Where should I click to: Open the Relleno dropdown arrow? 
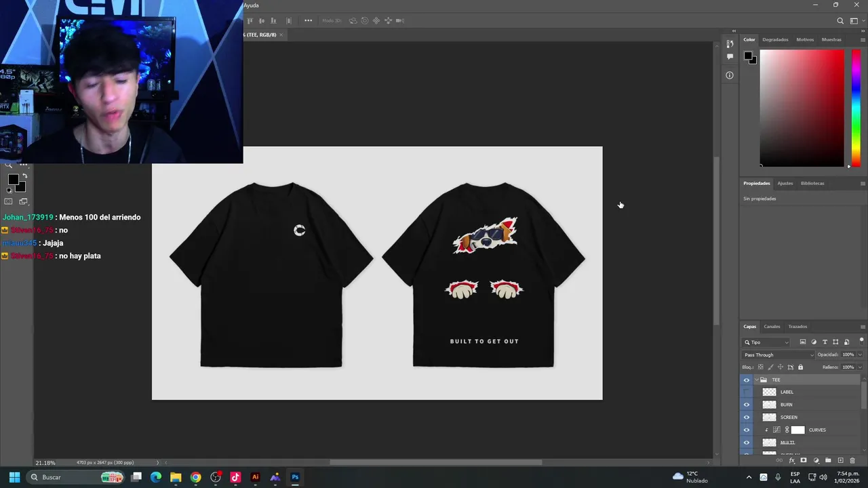860,367
